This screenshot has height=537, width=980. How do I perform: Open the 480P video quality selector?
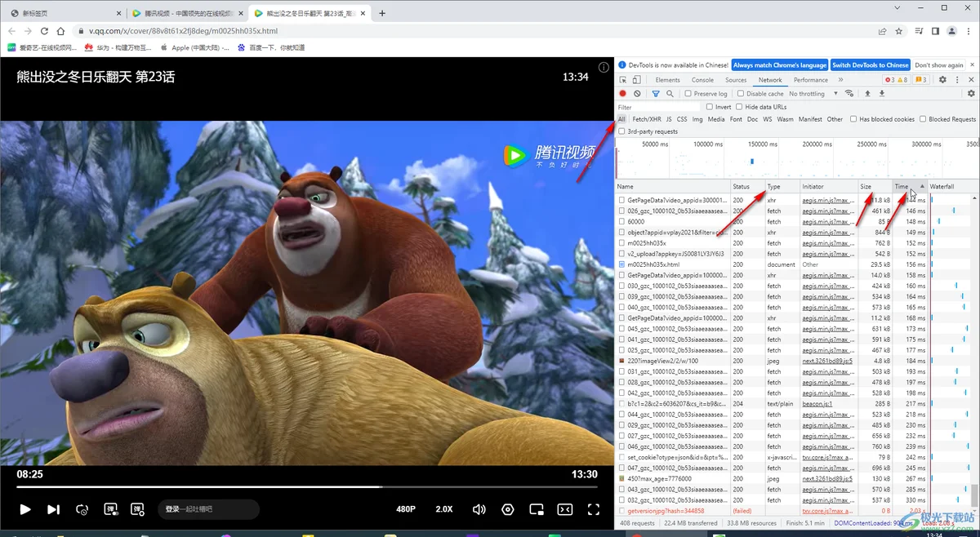tap(406, 509)
